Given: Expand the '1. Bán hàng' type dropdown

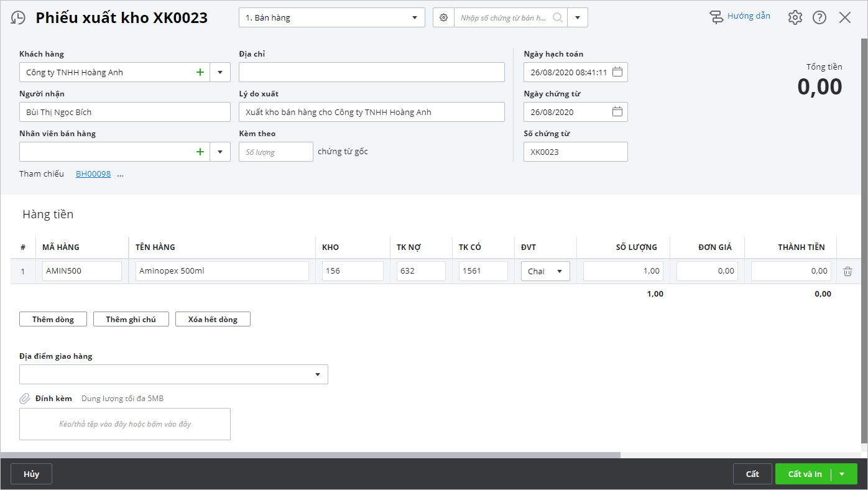Looking at the screenshot, I should coord(415,18).
